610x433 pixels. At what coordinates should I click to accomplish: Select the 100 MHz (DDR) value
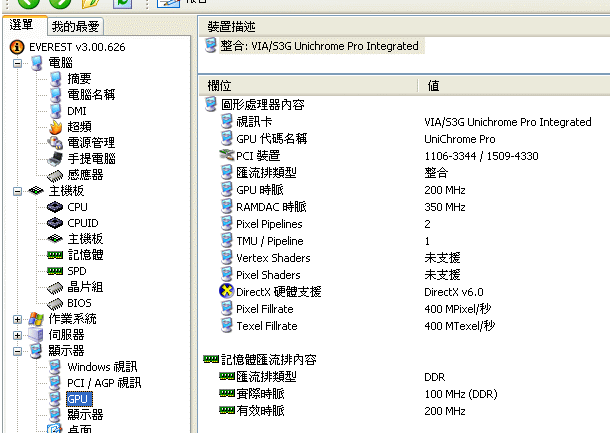point(461,394)
